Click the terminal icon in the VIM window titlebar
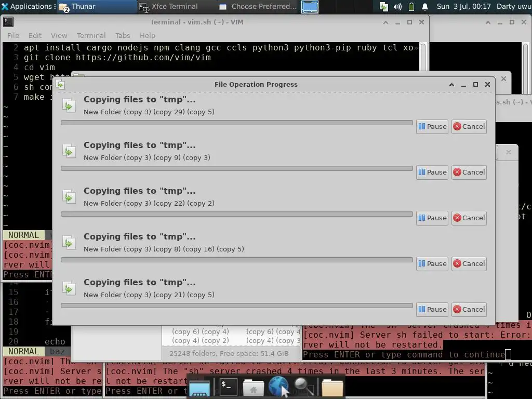532x399 pixels. 8,22
